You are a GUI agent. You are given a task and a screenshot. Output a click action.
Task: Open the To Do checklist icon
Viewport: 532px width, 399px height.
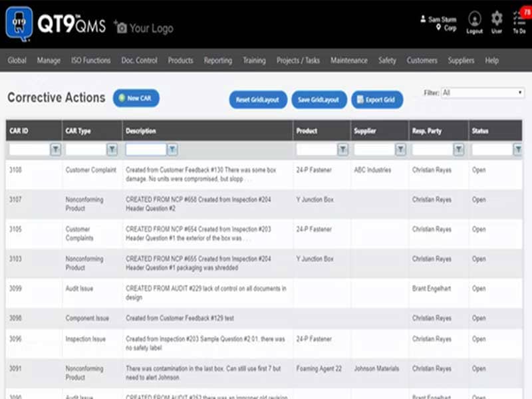coord(519,23)
